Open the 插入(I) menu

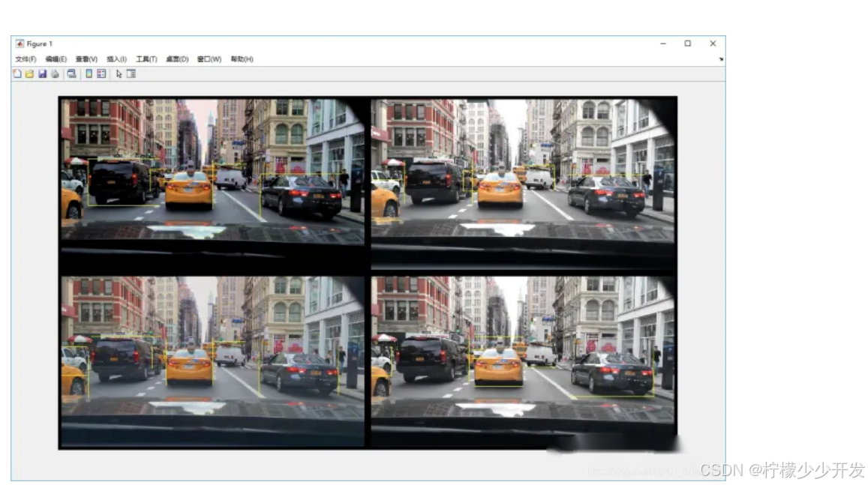(116, 59)
